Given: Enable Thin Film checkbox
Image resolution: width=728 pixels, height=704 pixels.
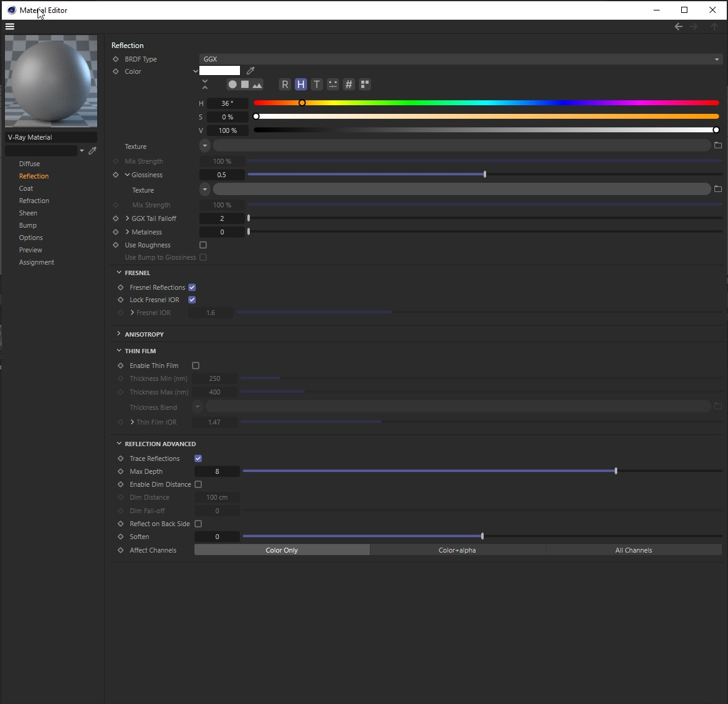Looking at the screenshot, I should pyautogui.click(x=196, y=366).
